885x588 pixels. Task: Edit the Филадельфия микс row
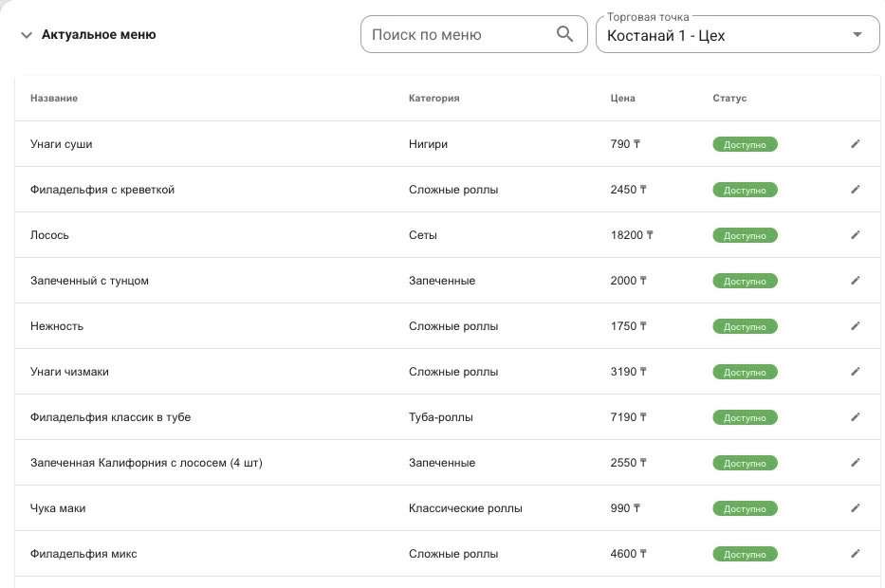[855, 554]
